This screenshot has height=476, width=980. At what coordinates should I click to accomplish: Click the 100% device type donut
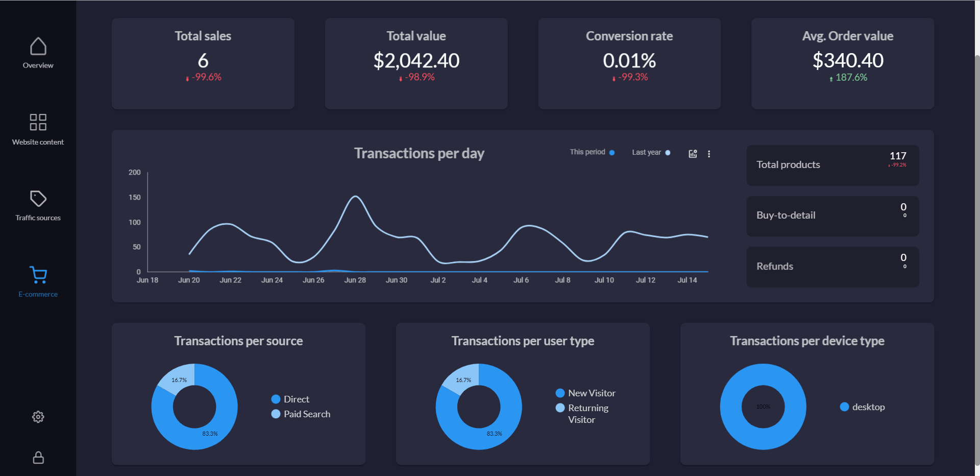click(x=763, y=439)
